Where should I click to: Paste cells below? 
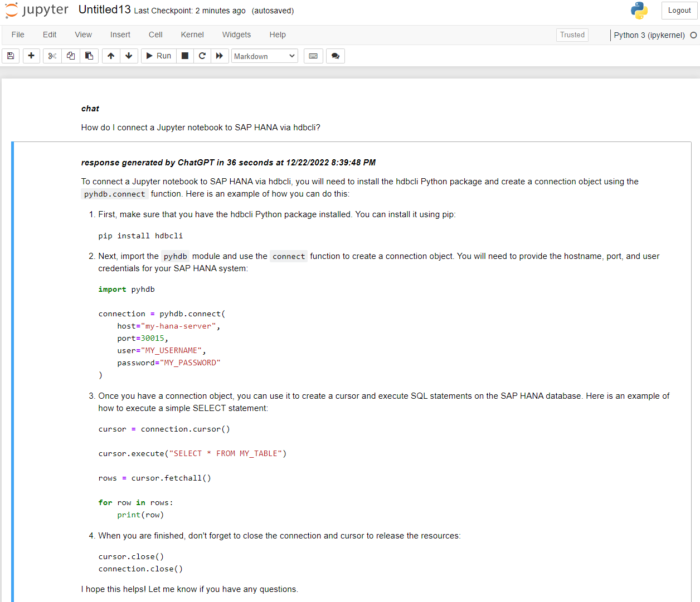89,56
